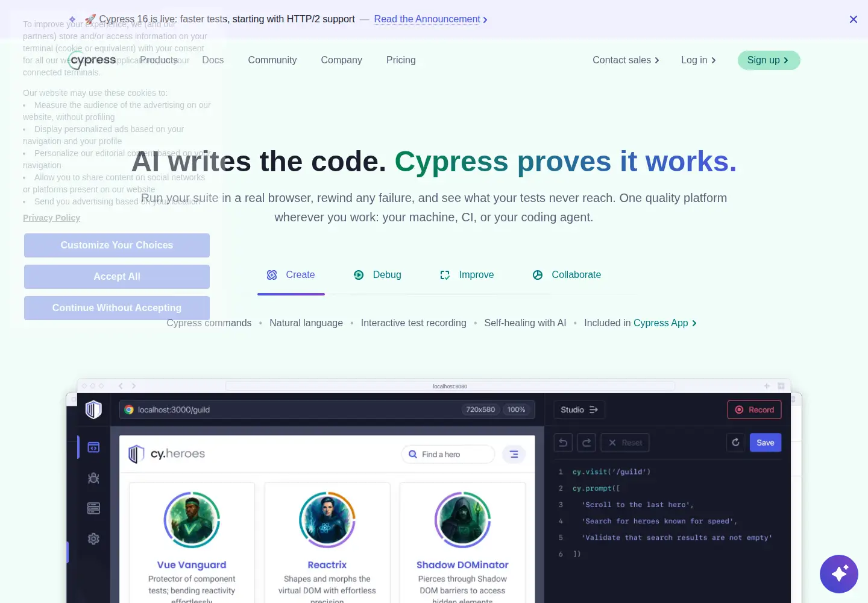The width and height of the screenshot is (868, 603).
Task: Select the Vue Vanguard hero avatar
Action: point(192,520)
